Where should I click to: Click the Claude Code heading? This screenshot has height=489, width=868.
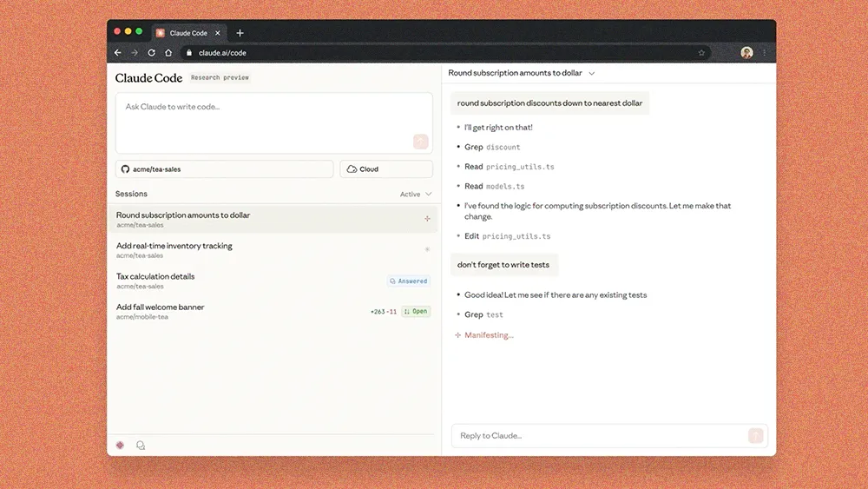coord(148,78)
